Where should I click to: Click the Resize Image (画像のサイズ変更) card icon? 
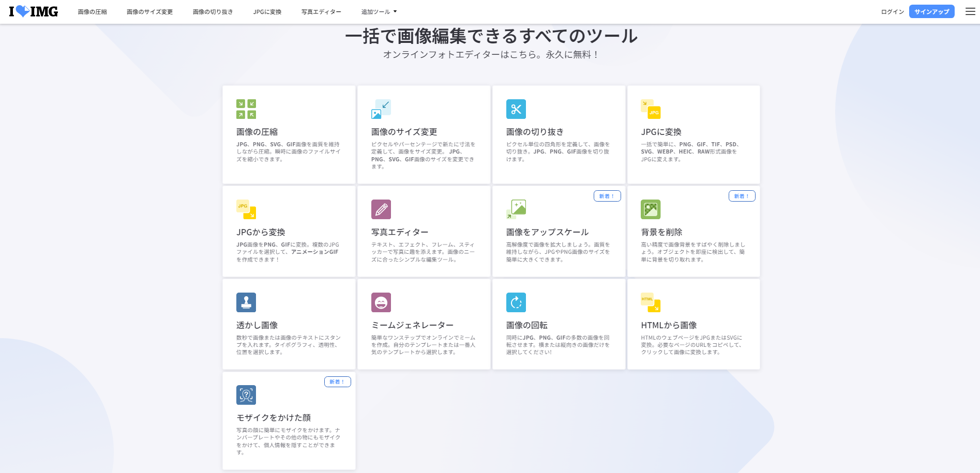pyautogui.click(x=381, y=109)
